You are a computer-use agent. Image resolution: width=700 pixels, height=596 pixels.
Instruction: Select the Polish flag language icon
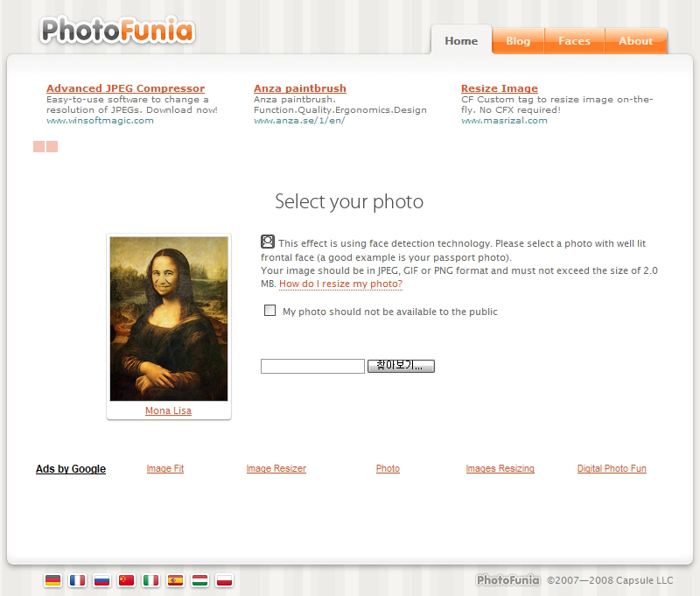(224, 580)
